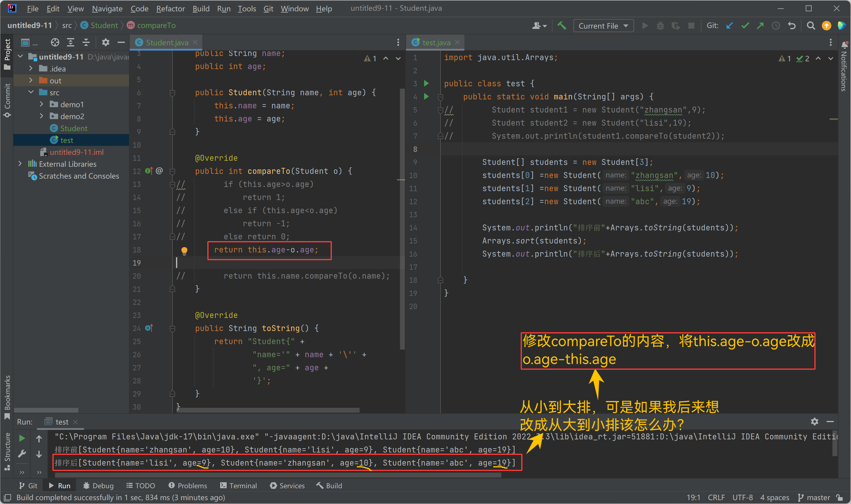The width and height of the screenshot is (851, 504).
Task: Open Project panel settings gear icon
Action: click(106, 42)
